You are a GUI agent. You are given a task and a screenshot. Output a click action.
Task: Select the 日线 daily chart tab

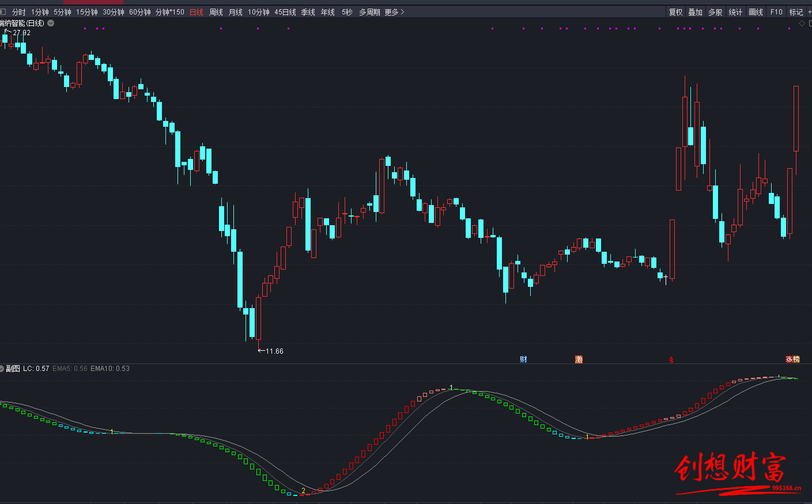[197, 12]
